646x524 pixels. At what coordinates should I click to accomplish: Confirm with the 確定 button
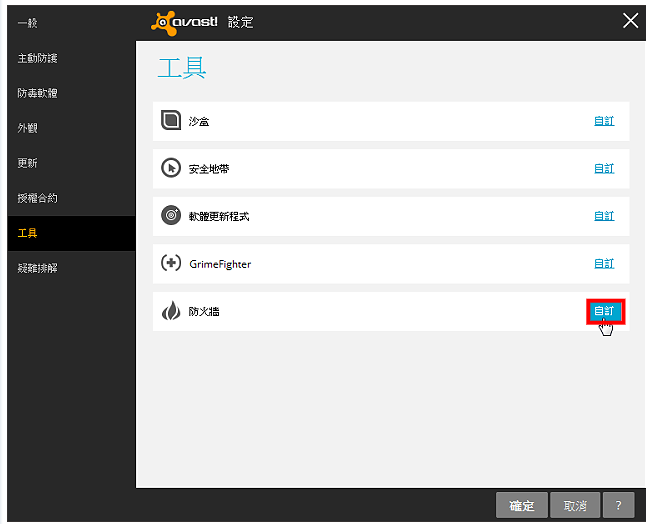[522, 505]
